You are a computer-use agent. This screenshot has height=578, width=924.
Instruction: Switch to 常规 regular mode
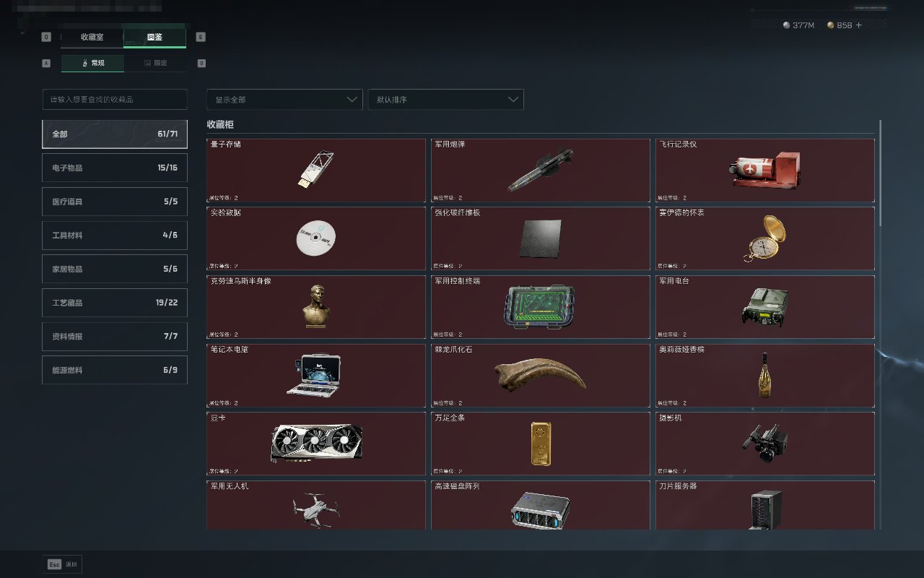92,63
